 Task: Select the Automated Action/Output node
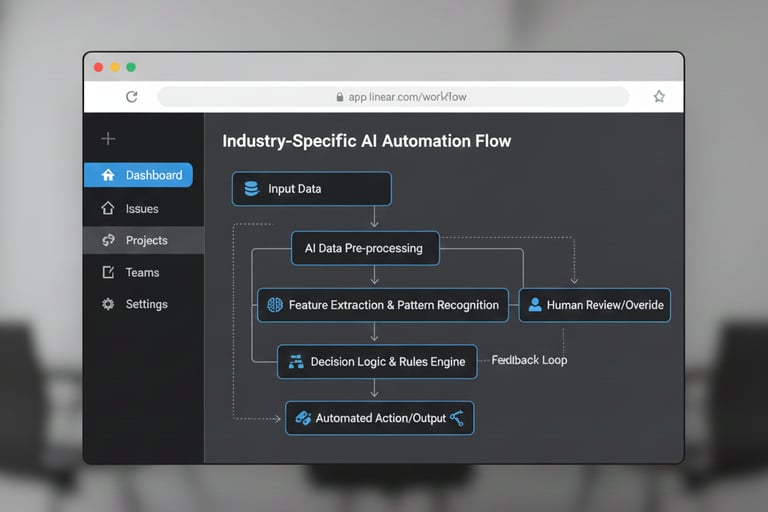pyautogui.click(x=380, y=418)
